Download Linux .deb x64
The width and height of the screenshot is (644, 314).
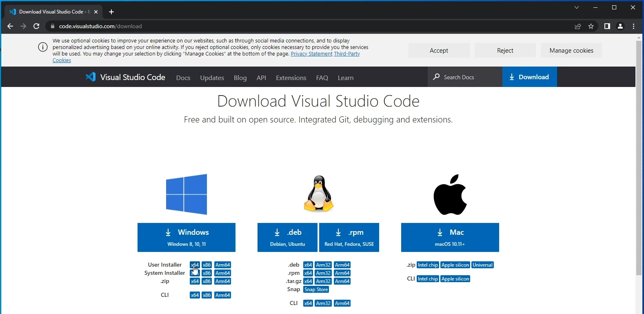click(308, 265)
